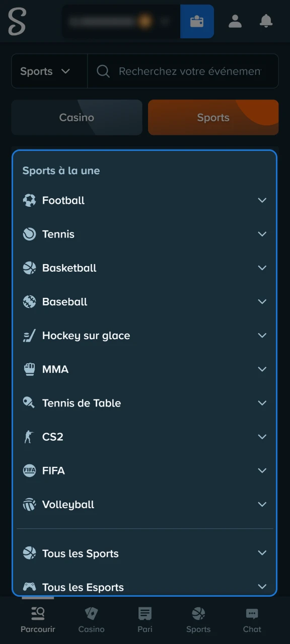Open the Chat panel from bottom bar
The height and width of the screenshot is (644, 290).
[252, 619]
